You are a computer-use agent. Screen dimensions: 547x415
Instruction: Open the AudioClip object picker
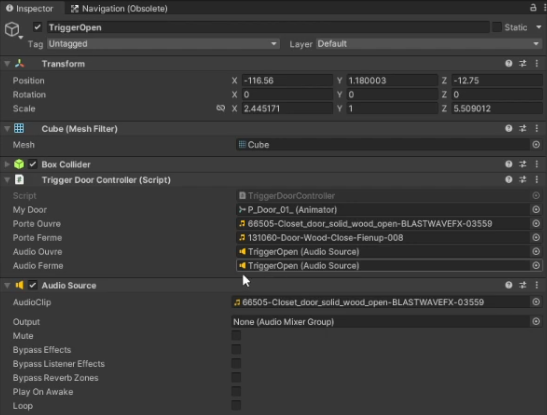tap(536, 302)
